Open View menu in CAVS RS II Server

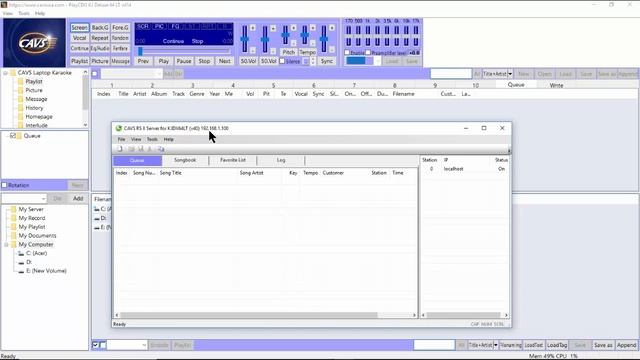[136, 140]
